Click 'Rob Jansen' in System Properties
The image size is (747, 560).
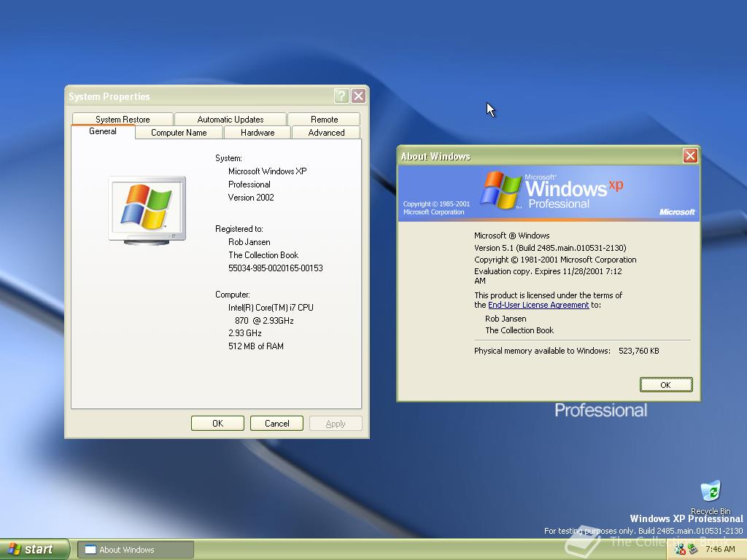tap(249, 242)
